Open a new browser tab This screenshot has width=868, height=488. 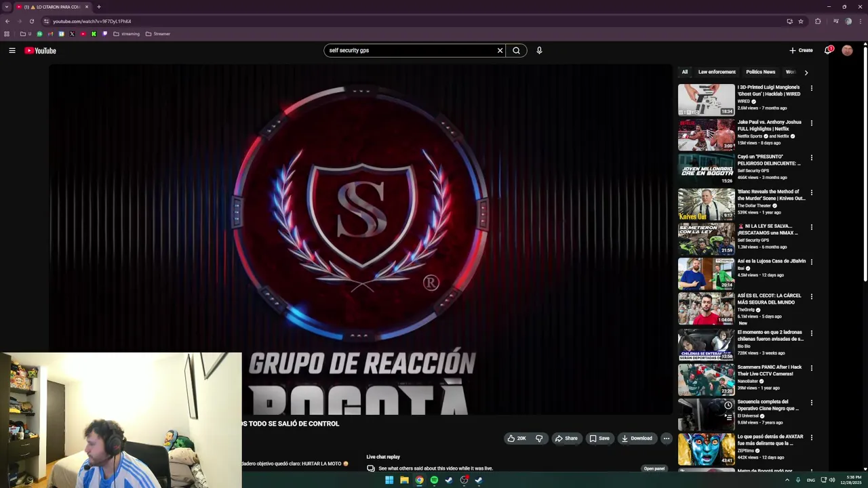click(x=98, y=7)
